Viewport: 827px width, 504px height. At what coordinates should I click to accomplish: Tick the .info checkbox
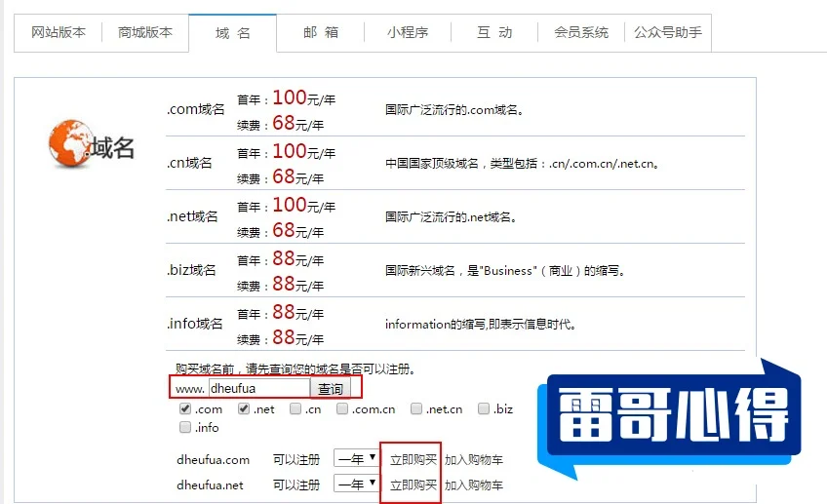coord(185,427)
